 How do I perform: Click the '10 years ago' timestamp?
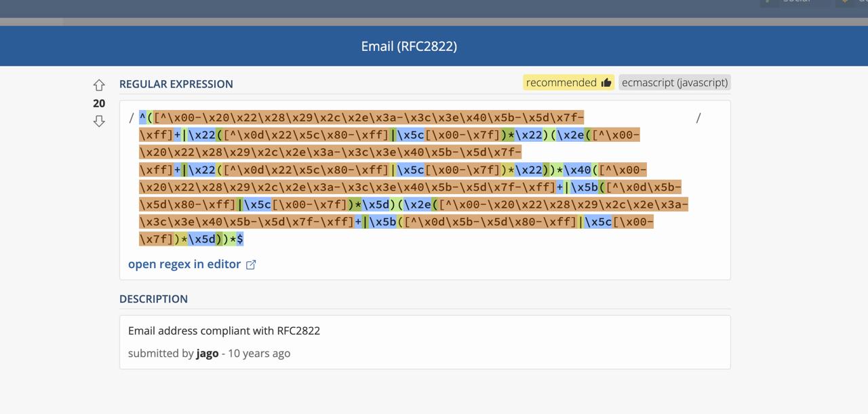tap(259, 353)
